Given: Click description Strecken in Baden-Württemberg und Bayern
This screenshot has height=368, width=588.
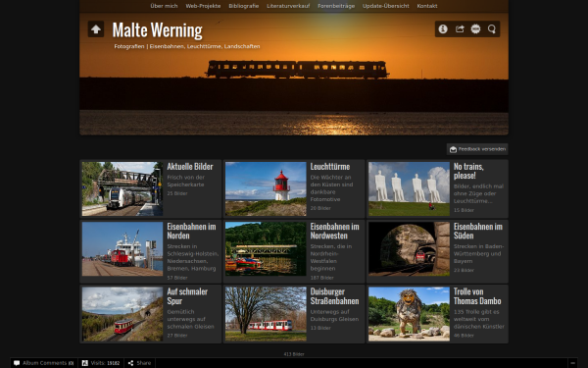Looking at the screenshot, I should pos(478,253).
